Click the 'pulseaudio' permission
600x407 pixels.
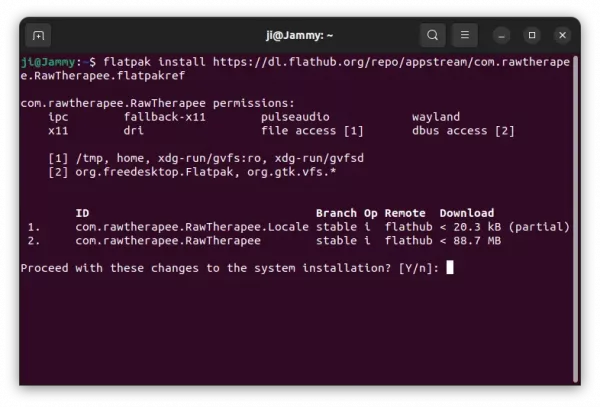point(295,117)
